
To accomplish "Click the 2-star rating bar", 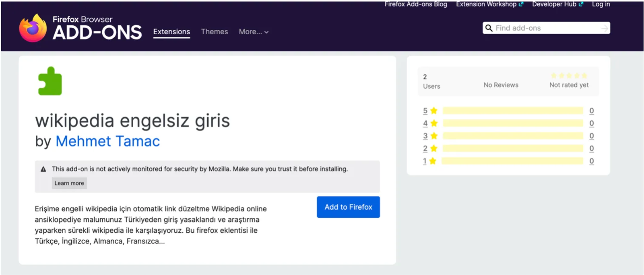I will tap(513, 148).
